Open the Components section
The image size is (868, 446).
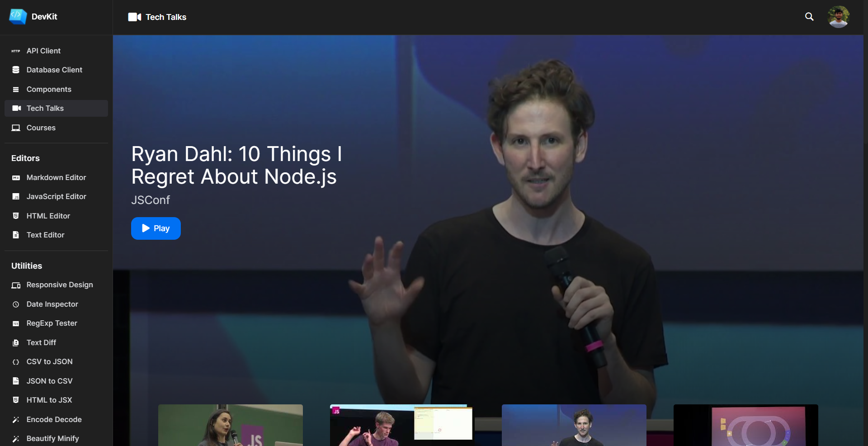click(48, 89)
